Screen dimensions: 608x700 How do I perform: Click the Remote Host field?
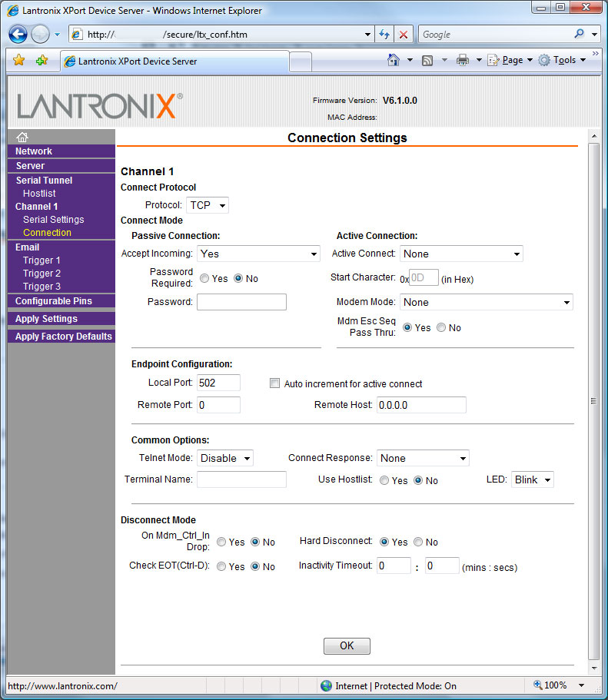421,405
